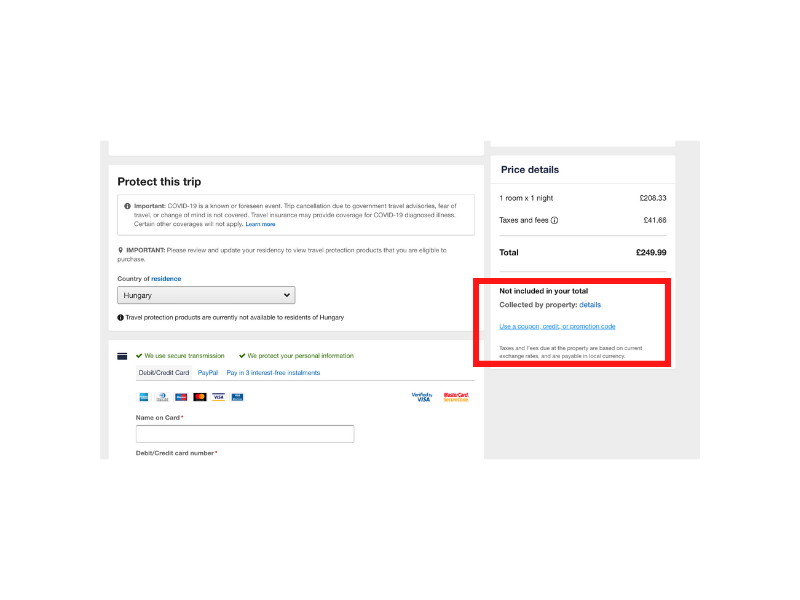Click the Maestro card icon
Screen dimensions: 800x600
pos(181,397)
